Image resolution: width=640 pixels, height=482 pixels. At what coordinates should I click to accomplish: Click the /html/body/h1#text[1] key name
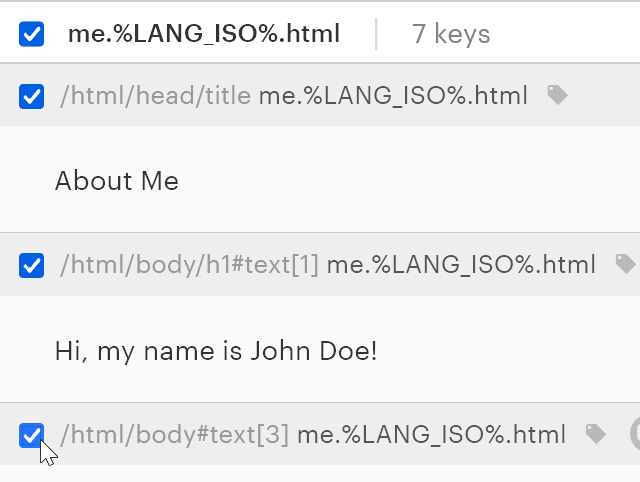189,265
